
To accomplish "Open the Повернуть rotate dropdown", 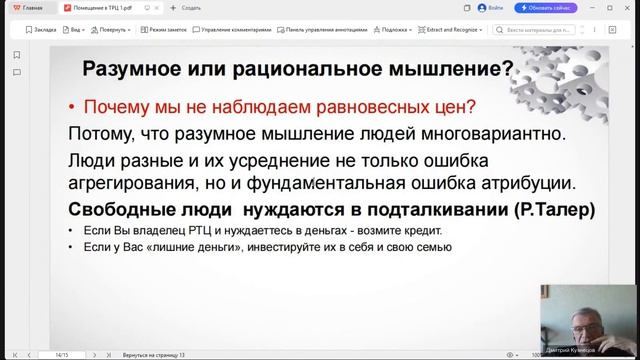I will point(111,30).
